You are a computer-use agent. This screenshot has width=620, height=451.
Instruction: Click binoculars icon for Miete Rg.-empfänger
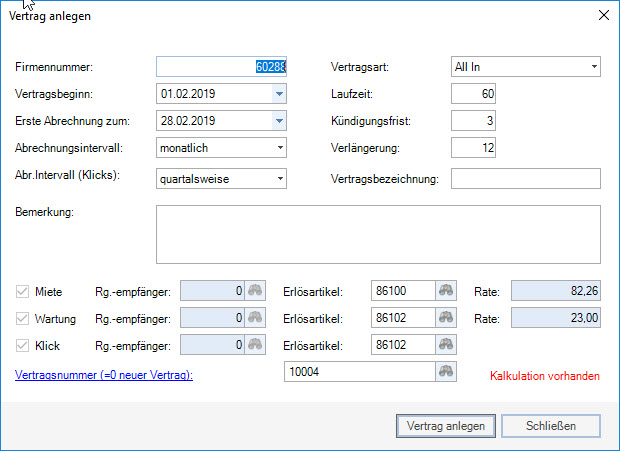(256, 292)
